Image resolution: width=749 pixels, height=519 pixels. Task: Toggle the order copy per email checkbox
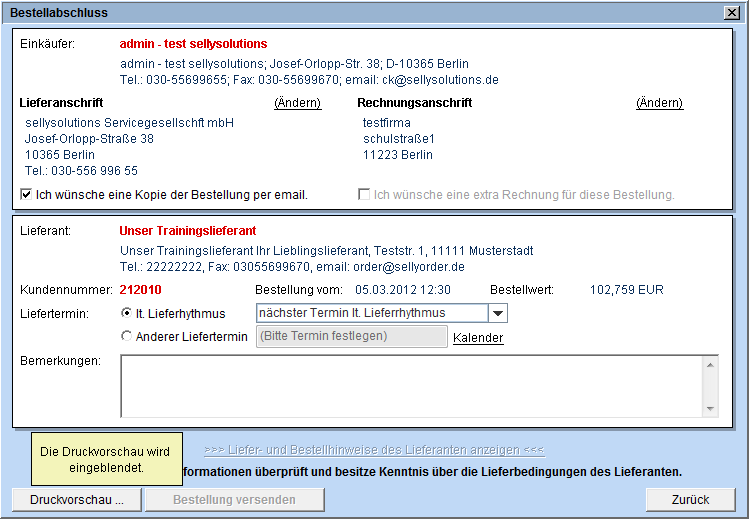point(26,194)
